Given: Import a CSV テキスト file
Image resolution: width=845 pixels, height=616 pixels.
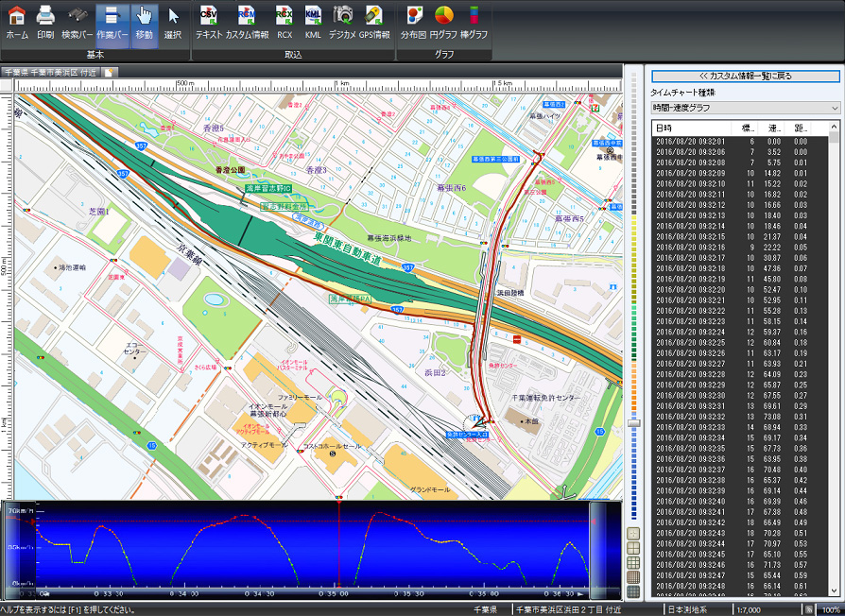Looking at the screenshot, I should point(209,24).
